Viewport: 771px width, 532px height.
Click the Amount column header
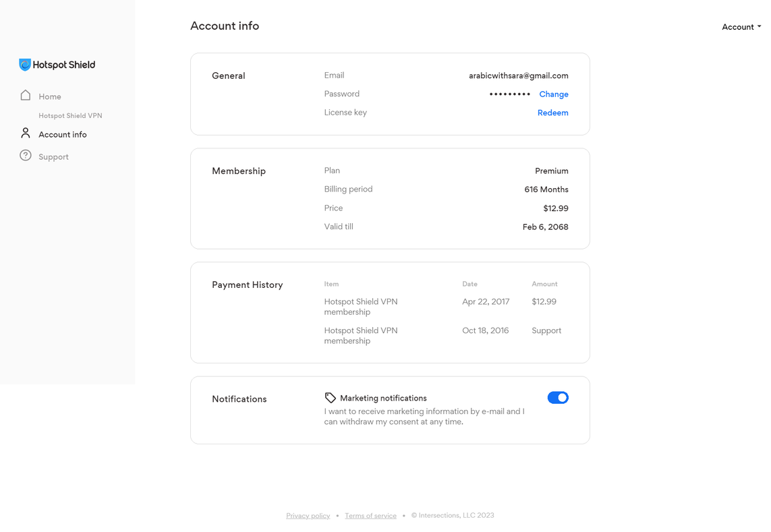click(544, 284)
